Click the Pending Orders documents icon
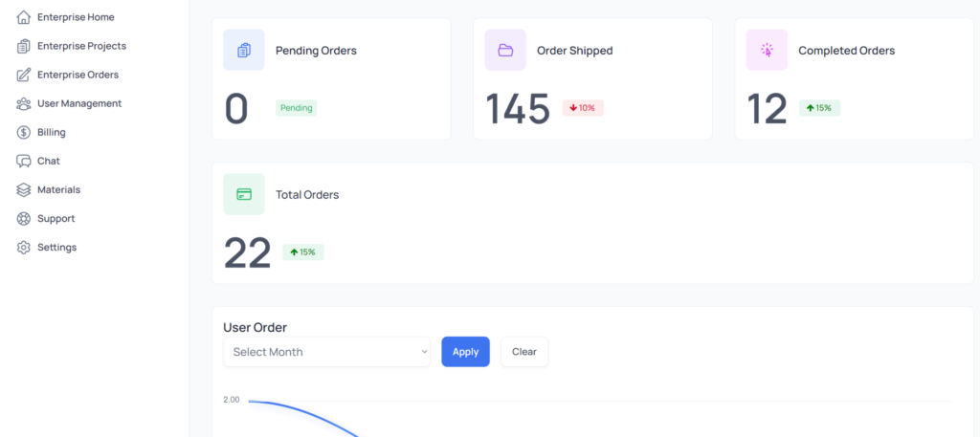Screen dimensions: 980x437 pos(244,50)
